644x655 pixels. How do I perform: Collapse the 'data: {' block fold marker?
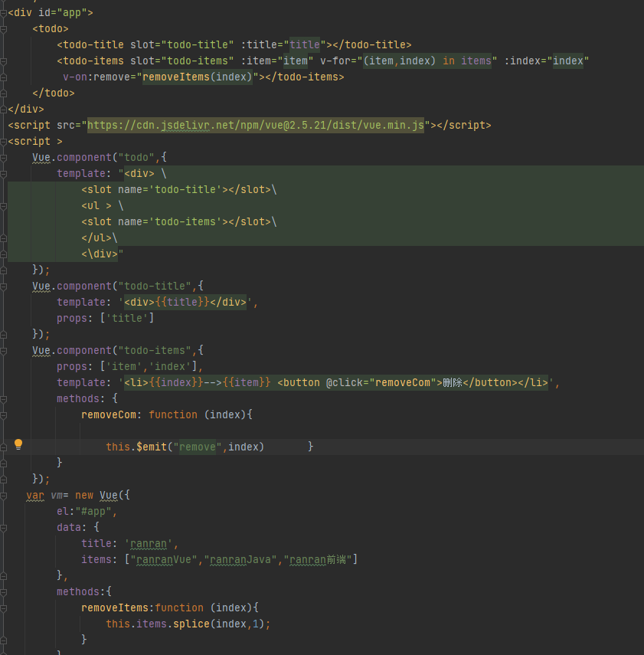[x=3, y=528]
